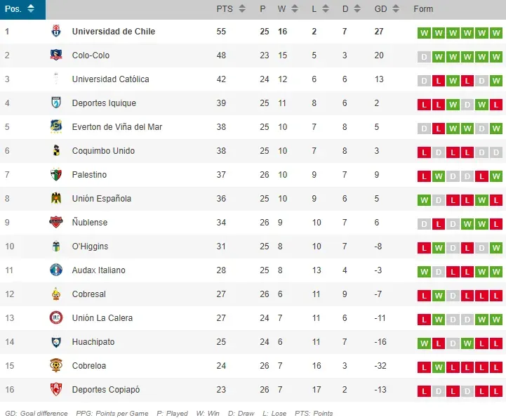Click the Ñublense club crest
This screenshot has height=420, width=506.
(56, 223)
